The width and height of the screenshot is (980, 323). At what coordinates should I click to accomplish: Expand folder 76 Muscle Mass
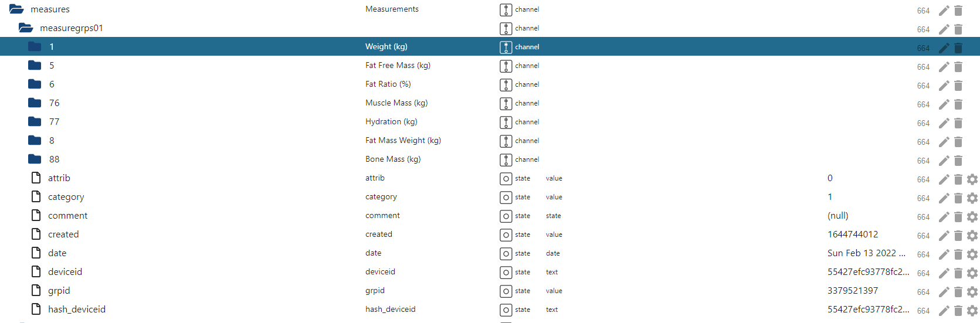(35, 103)
